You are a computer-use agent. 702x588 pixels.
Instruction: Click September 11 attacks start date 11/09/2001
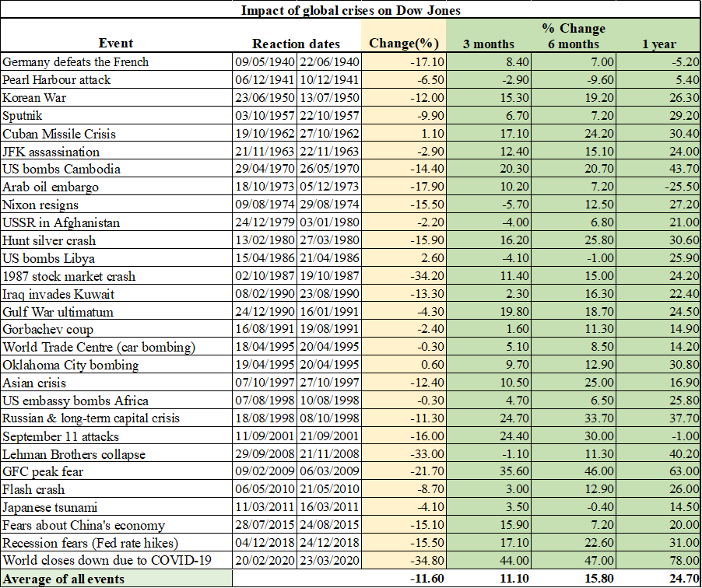pos(265,436)
